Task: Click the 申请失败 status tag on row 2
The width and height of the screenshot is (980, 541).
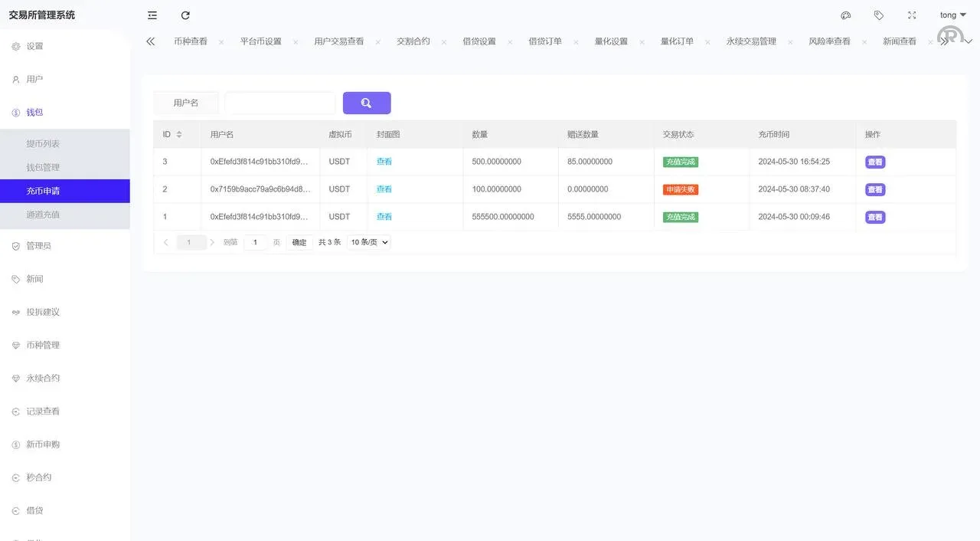Action: coord(680,189)
